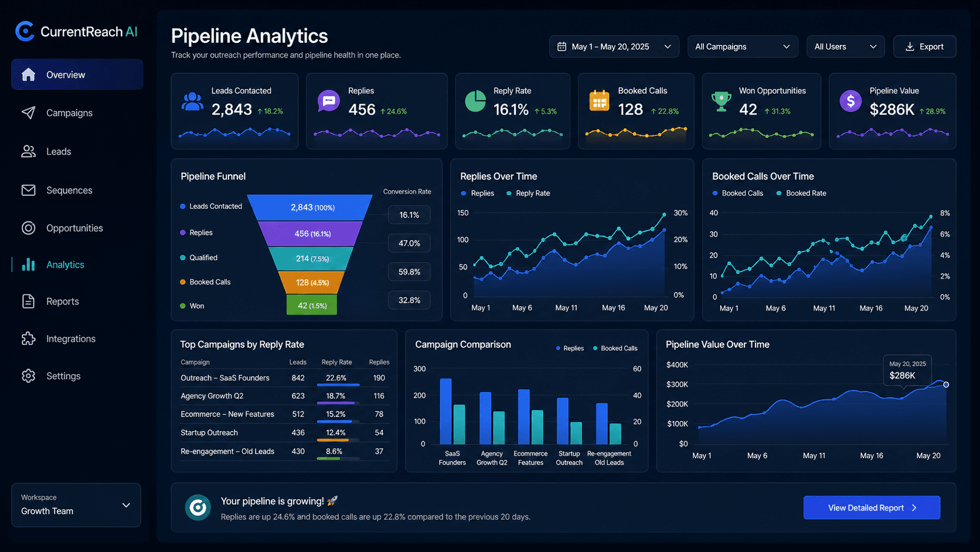Screen dimensions: 980x552
Task: Click the 32.8% conversion rate box
Action: [x=409, y=300]
